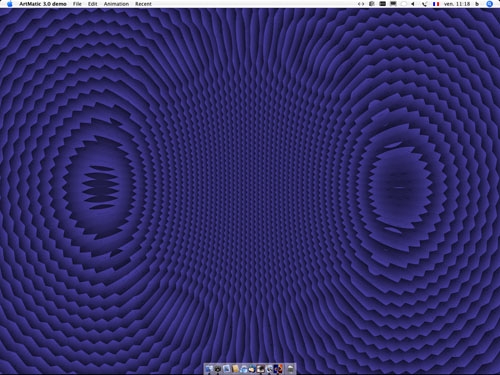Open the File menu
Image resolution: width=500 pixels, height=375 pixels.
pyautogui.click(x=77, y=4)
